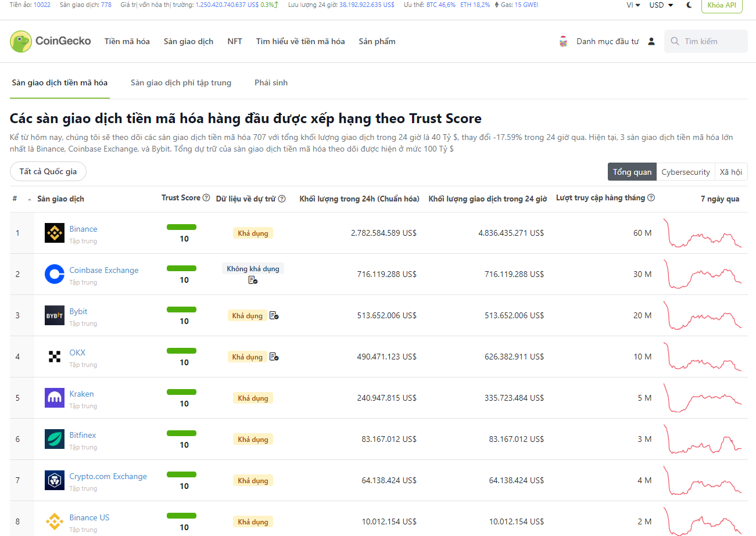Image resolution: width=756 pixels, height=536 pixels.
Task: Sort by Sàn giao dịch column header
Action: pyautogui.click(x=60, y=199)
